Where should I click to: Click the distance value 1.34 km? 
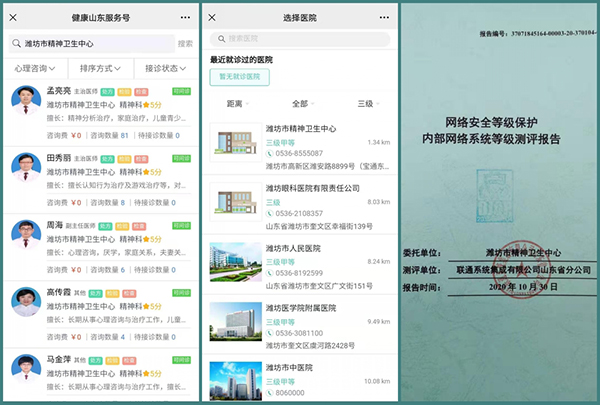(x=379, y=142)
